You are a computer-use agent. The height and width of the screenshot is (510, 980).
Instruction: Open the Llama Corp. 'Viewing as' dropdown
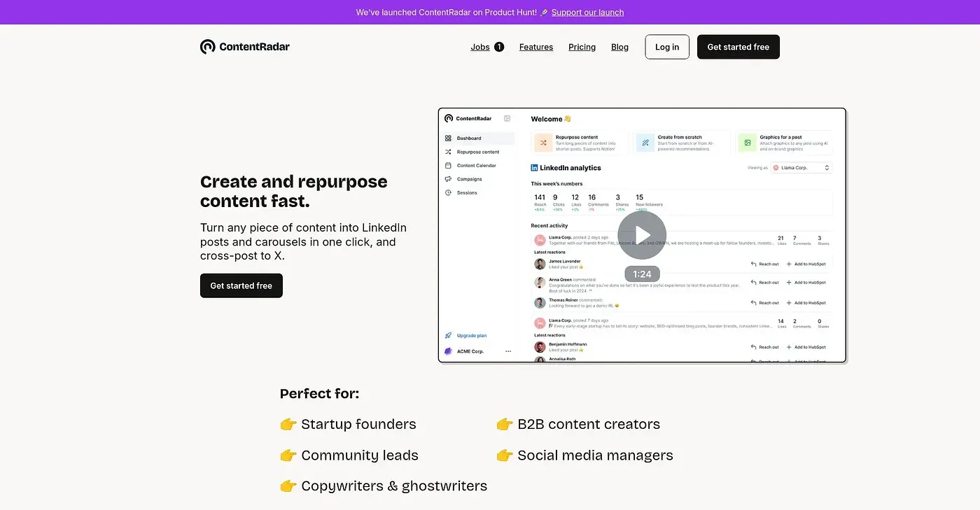[x=801, y=168]
